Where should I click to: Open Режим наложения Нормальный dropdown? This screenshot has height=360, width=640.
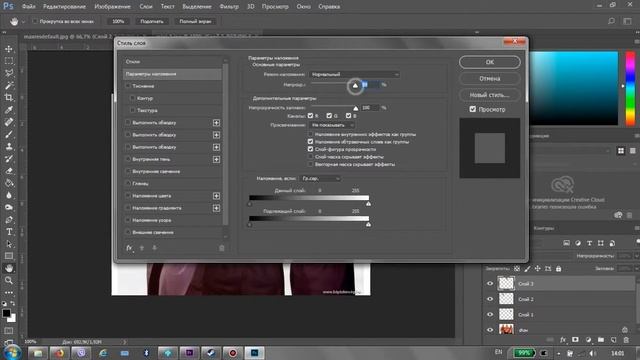[354, 74]
